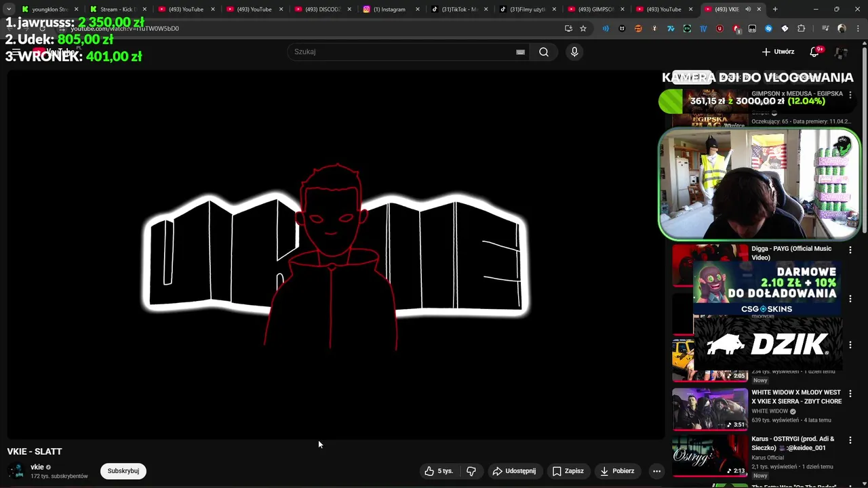
Task: Open the Chrome three-dot menu
Action: 858,28
